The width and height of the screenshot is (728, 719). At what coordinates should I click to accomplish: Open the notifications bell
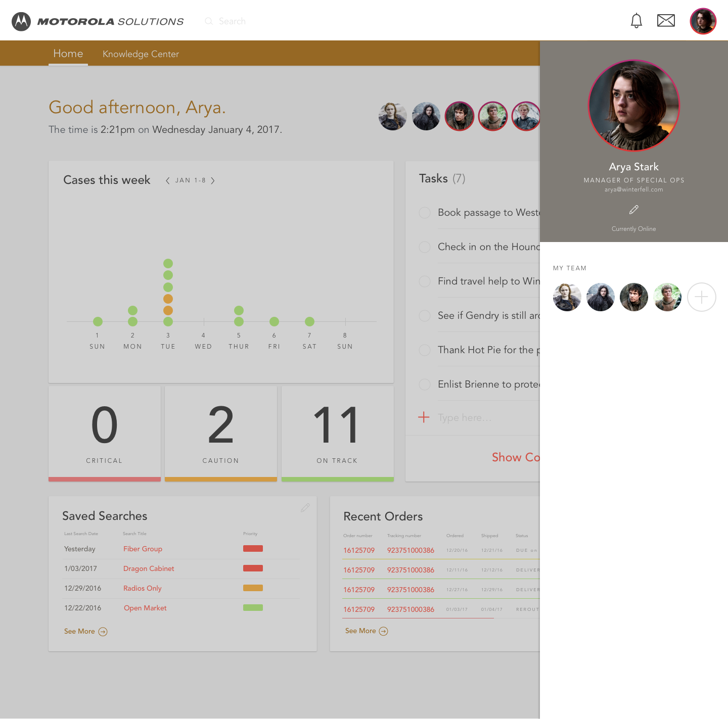(x=636, y=21)
